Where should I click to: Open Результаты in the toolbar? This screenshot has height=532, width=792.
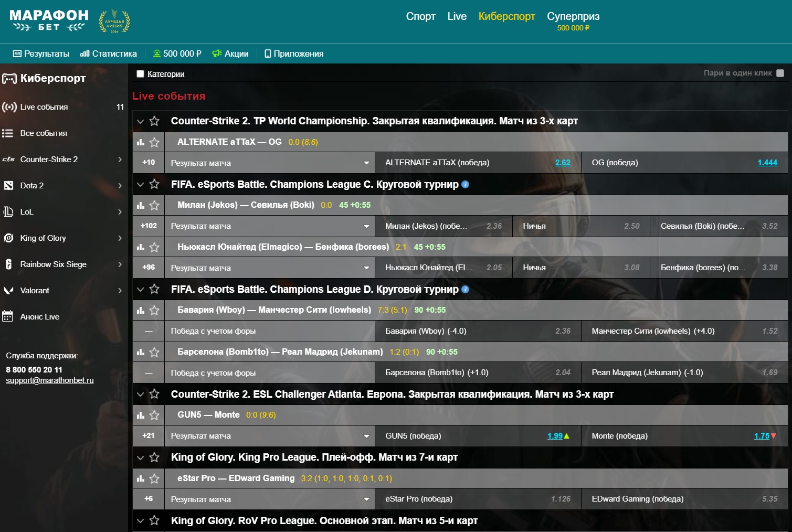pos(41,54)
